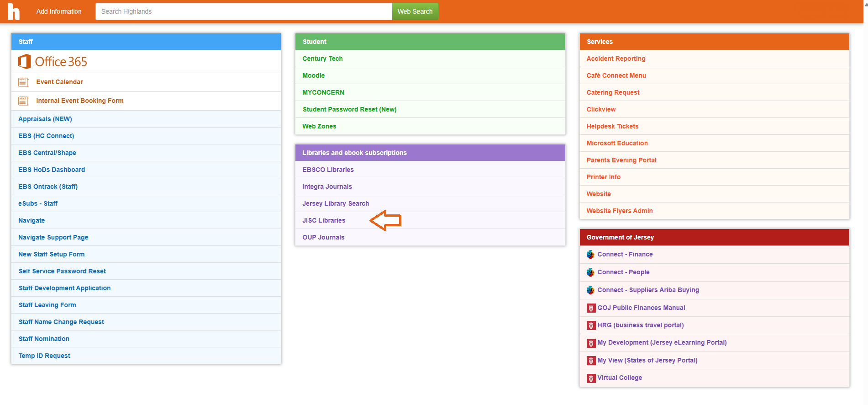Select the Student Password Reset (New) link
Viewport: 868px width, 405px height.
click(349, 109)
